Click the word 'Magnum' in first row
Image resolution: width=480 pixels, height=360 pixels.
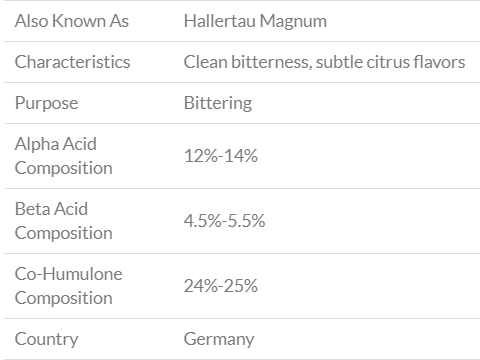[293, 22]
